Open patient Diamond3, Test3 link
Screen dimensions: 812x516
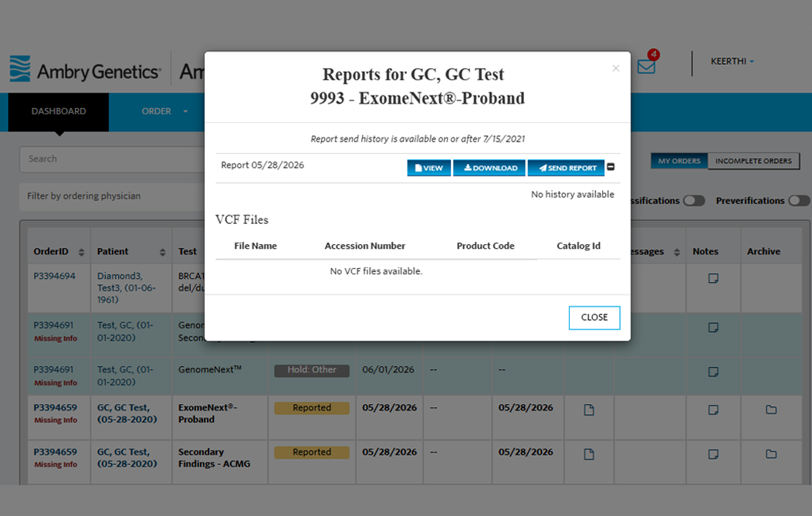click(x=127, y=287)
